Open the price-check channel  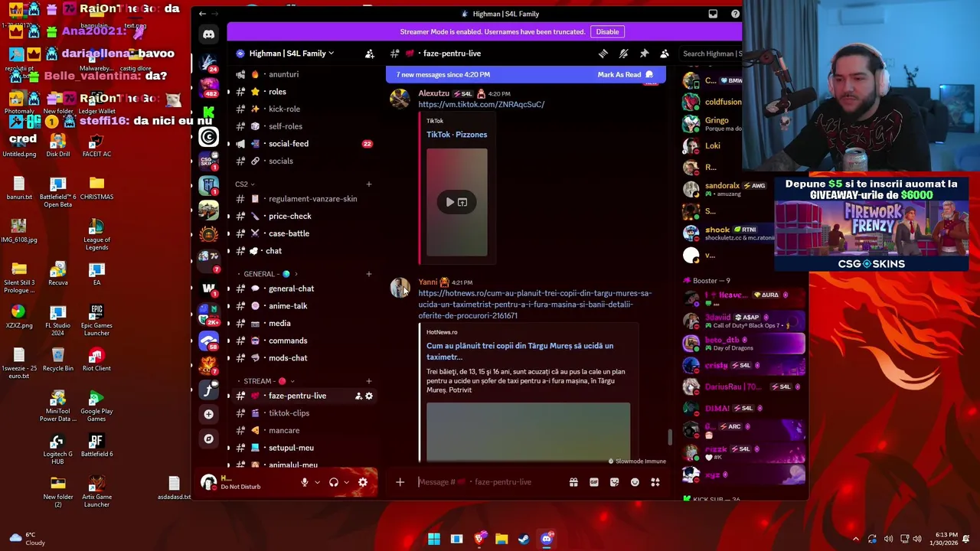point(303,216)
